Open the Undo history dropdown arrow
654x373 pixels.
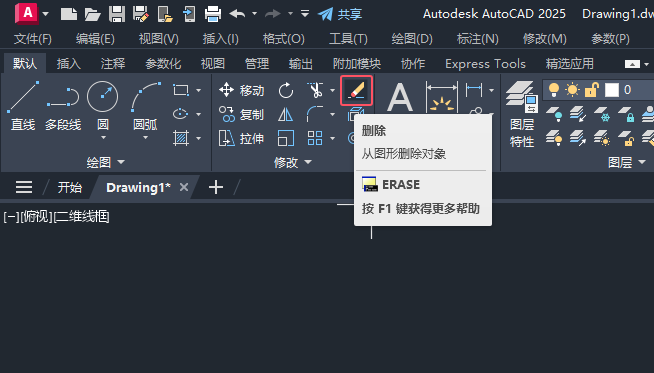(254, 14)
